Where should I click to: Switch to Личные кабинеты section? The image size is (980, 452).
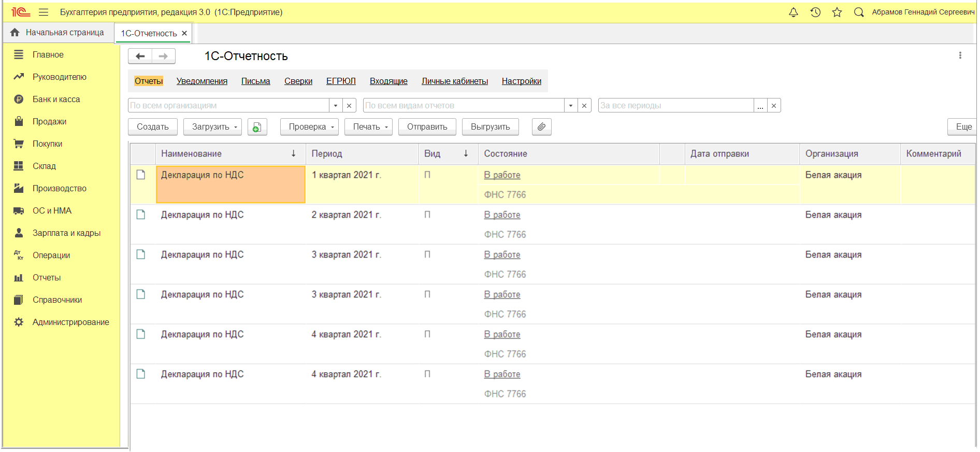click(x=455, y=81)
